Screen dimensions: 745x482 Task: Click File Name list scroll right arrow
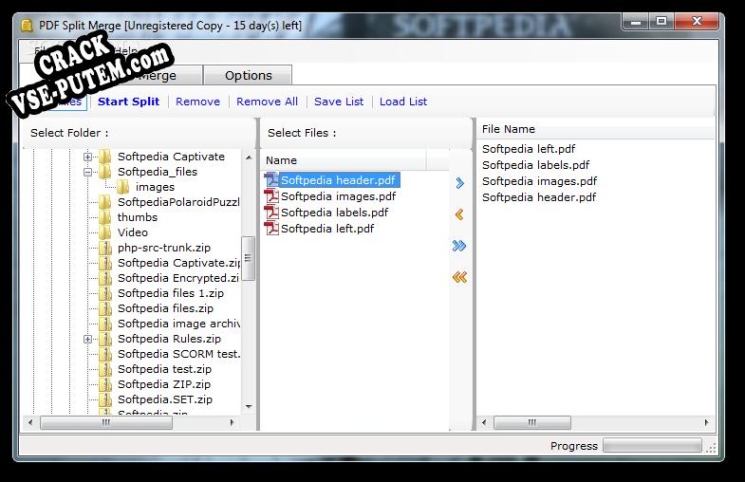(x=707, y=422)
